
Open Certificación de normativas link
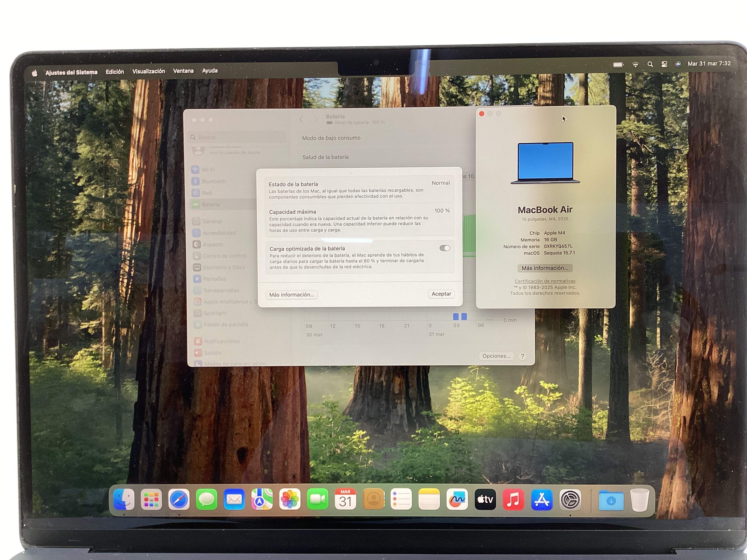pos(545,281)
